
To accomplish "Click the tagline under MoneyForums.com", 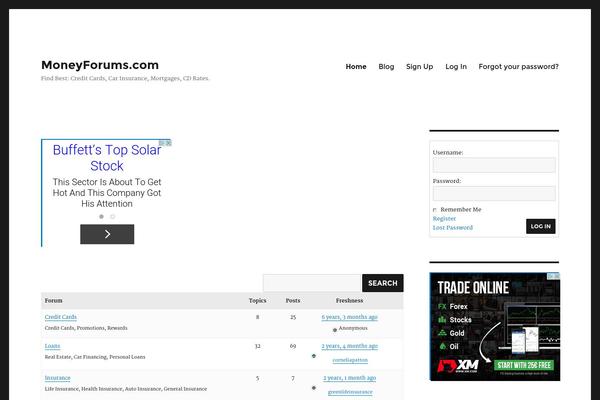I will [125, 78].
